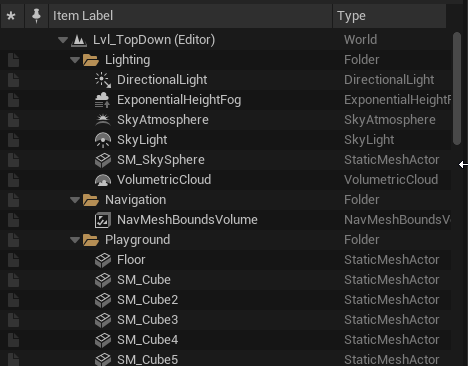The width and height of the screenshot is (468, 366).
Task: Select the SkyLight actor label
Action: point(142,140)
